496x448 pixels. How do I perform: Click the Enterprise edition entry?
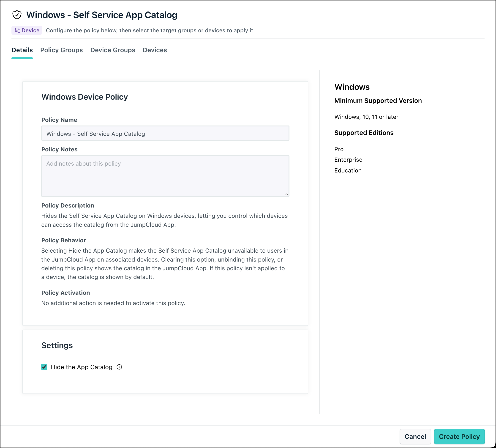[x=348, y=160]
